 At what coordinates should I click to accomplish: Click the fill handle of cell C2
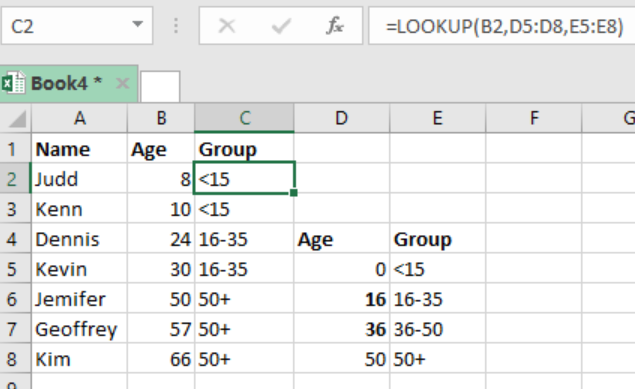tap(294, 193)
